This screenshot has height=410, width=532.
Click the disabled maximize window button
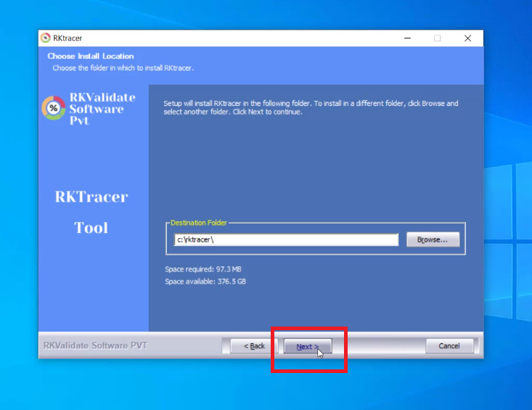438,38
